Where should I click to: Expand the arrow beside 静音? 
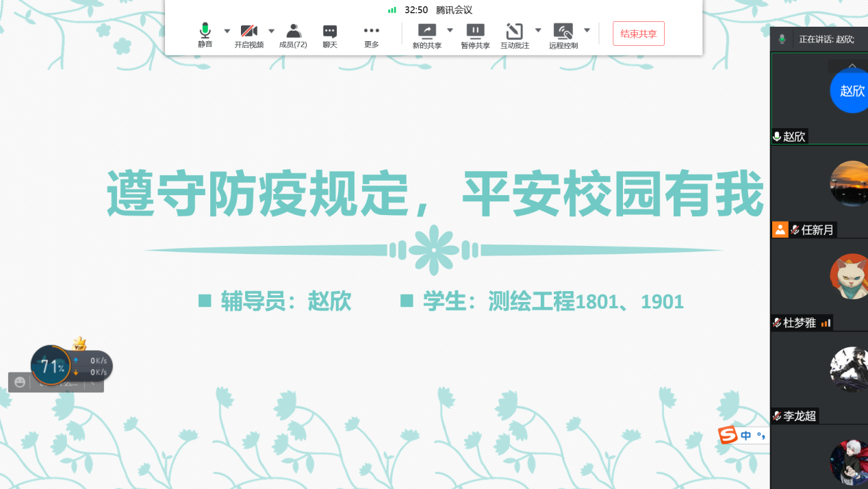(227, 31)
